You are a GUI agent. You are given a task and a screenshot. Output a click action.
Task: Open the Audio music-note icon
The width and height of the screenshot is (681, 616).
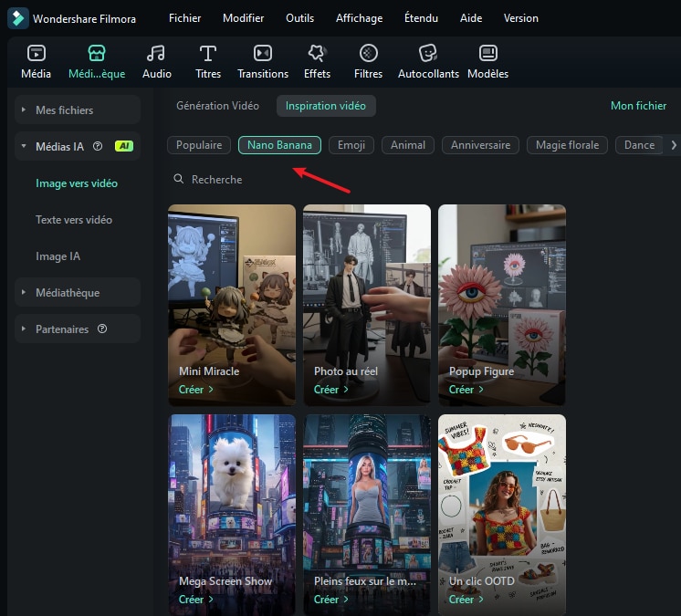tap(156, 54)
